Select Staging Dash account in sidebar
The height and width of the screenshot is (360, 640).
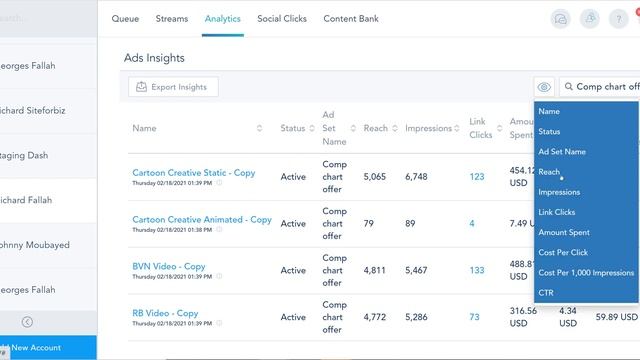click(48, 156)
